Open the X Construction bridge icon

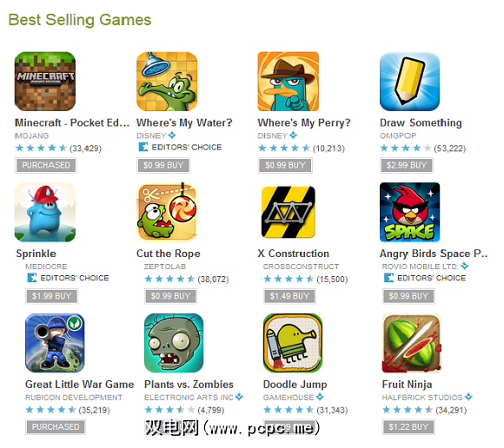(x=288, y=212)
